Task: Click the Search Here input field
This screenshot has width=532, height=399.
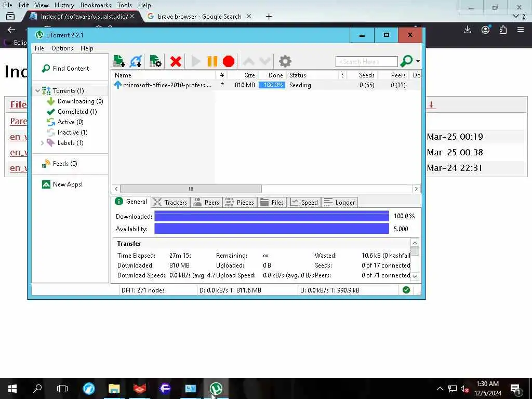Action: coord(366,61)
